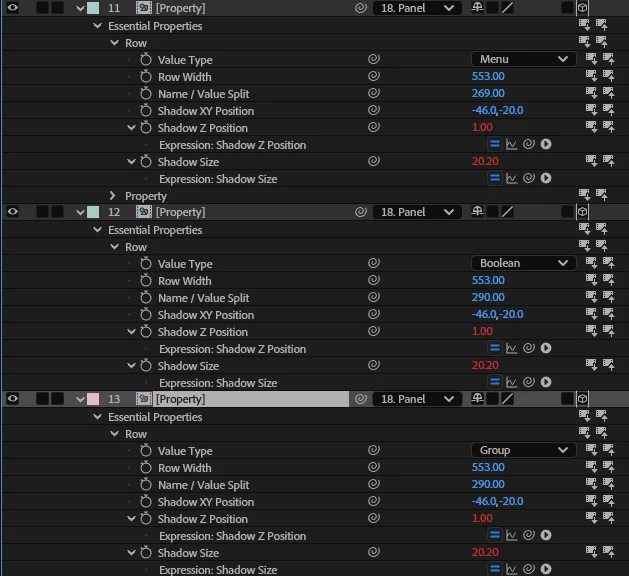Click expression pick whip for layer 13 Shadow Z Position

point(529,535)
